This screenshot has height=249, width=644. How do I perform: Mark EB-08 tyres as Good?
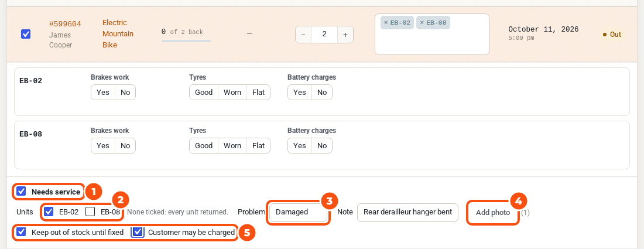point(204,146)
